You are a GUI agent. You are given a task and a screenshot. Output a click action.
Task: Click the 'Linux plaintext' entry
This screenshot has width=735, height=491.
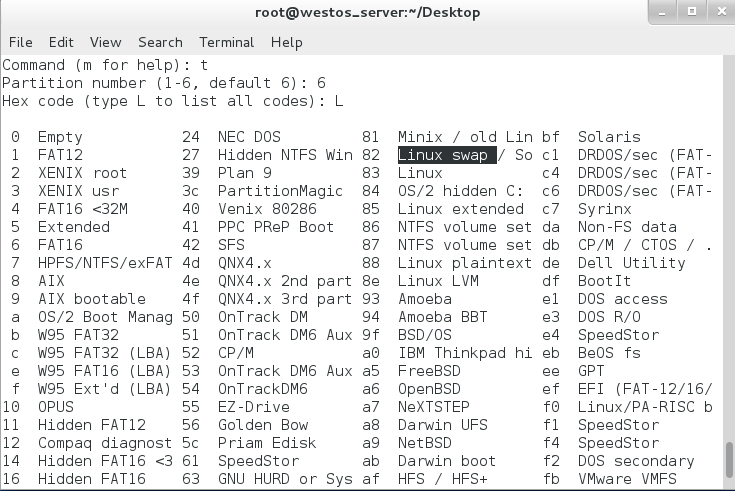pyautogui.click(x=465, y=263)
